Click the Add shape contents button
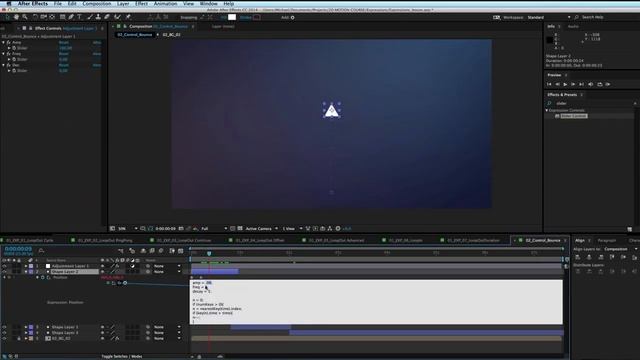Image resolution: width=640 pixels, height=360 pixels. [292, 18]
